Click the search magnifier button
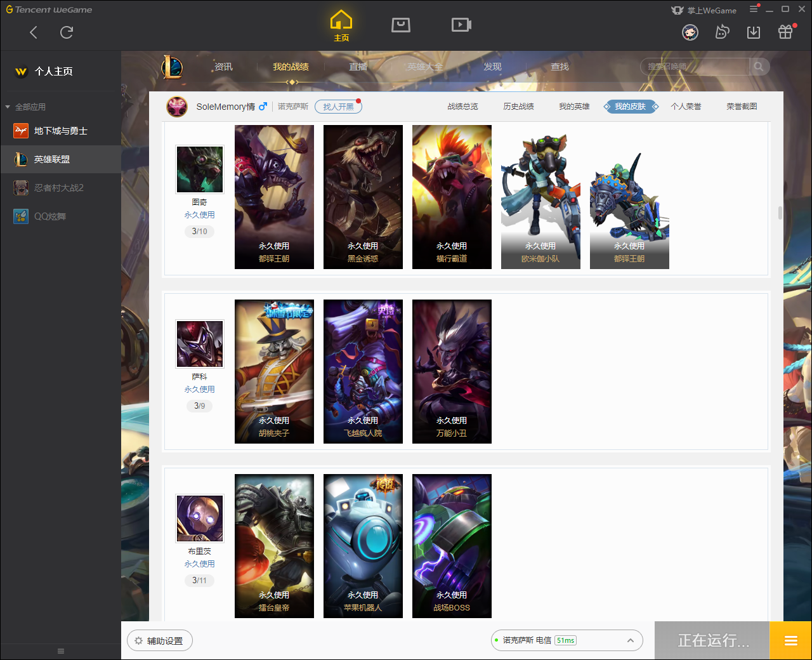Screen dimensions: 812x660 pyautogui.click(x=759, y=67)
